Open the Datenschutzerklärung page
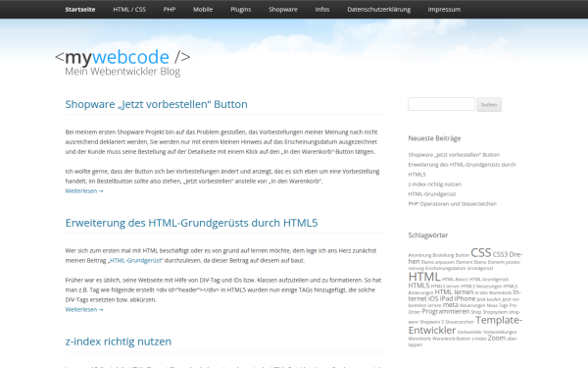 [x=378, y=10]
